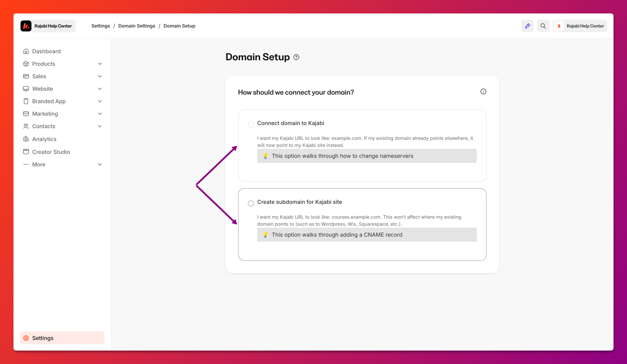This screenshot has width=627, height=364.
Task: Expand the Website menu chevron
Action: [x=100, y=89]
